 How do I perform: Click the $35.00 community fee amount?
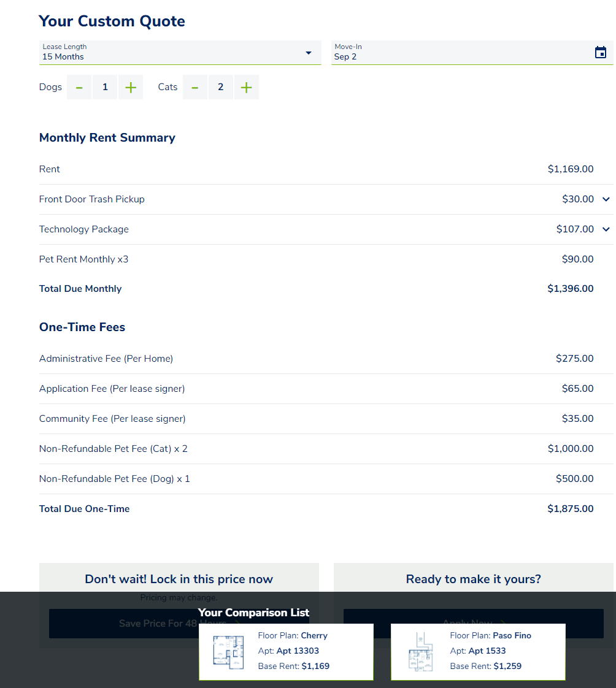[577, 419]
